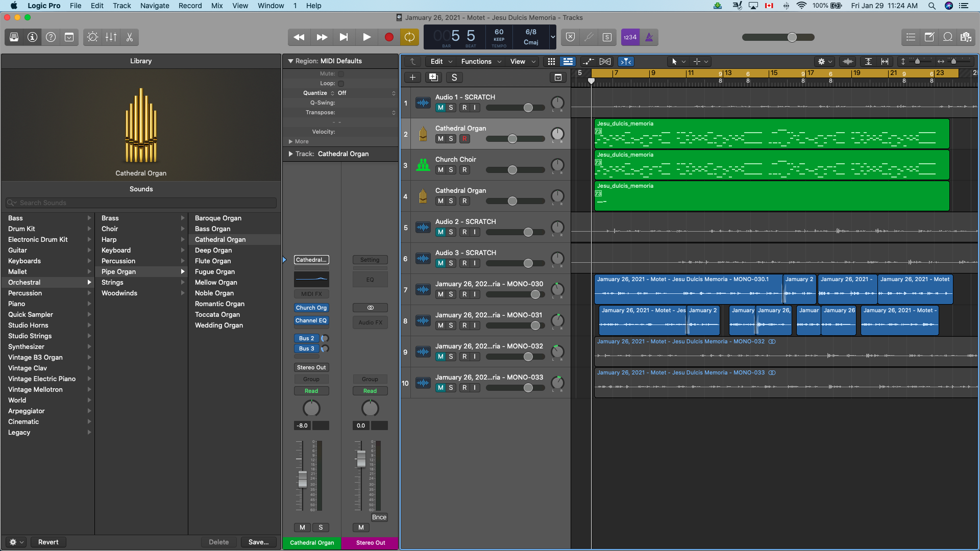Start playback with Play button
Viewport: 980px width, 551px height.
pyautogui.click(x=366, y=37)
